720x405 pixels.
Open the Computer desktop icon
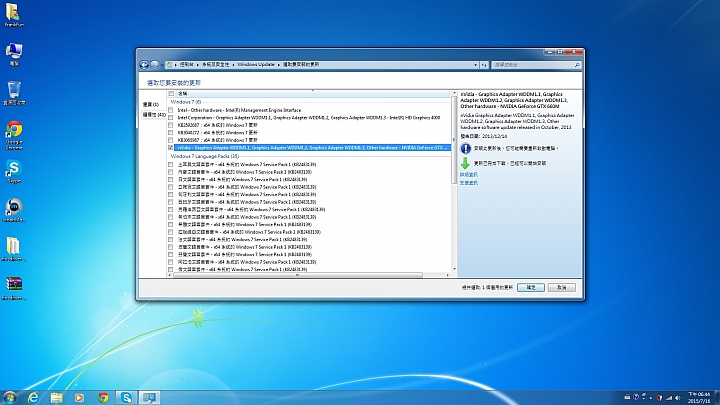tap(14, 55)
